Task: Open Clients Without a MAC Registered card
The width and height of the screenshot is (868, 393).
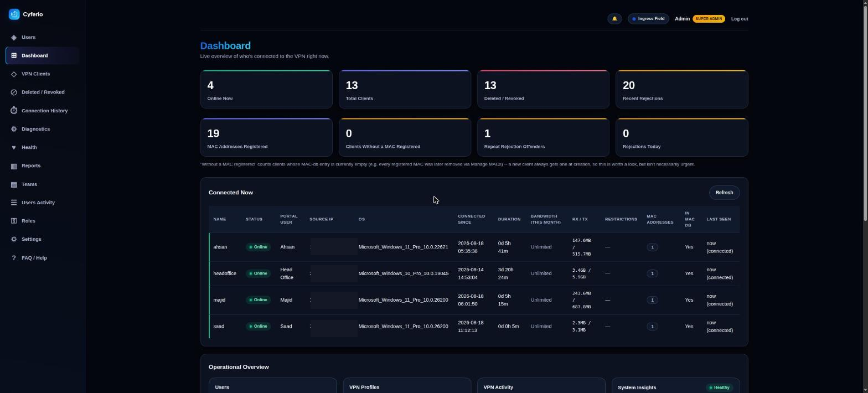Action: [405, 137]
